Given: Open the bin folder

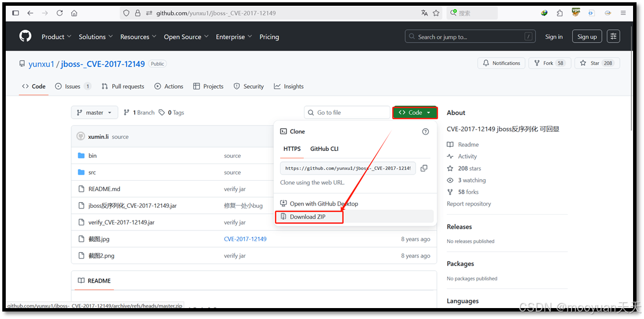Looking at the screenshot, I should [93, 156].
